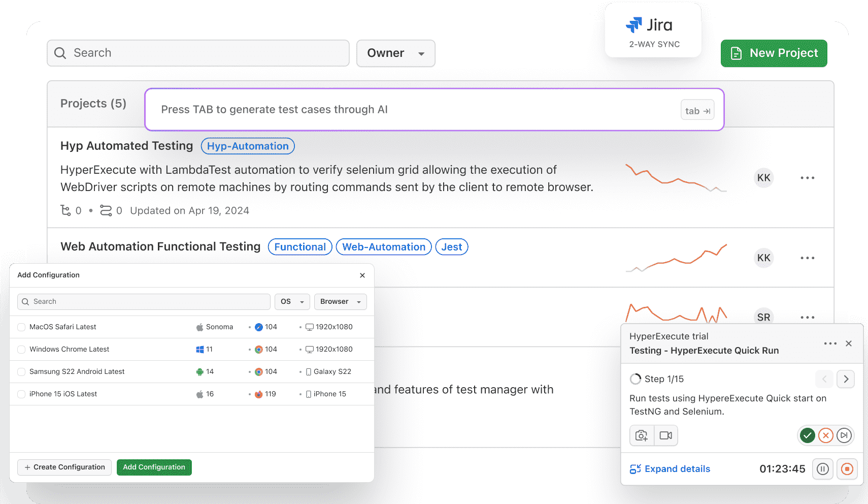868x504 pixels.
Task: Go to the next test step
Action: click(846, 379)
